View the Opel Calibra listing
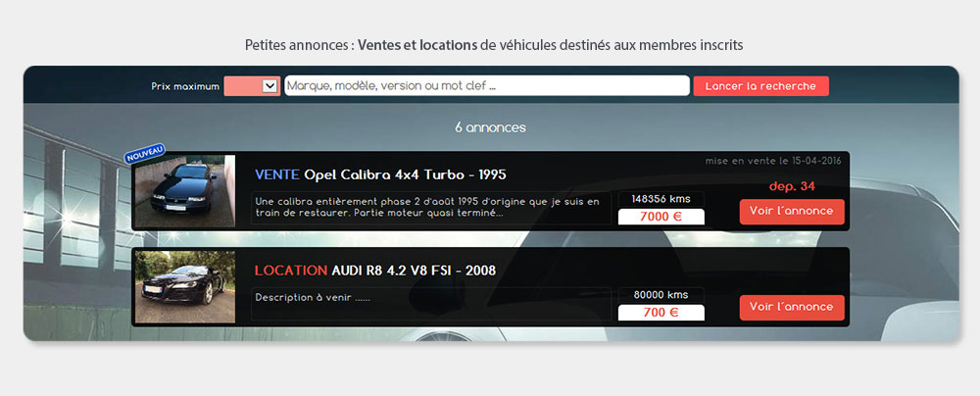The image size is (980, 396). pyautogui.click(x=792, y=212)
